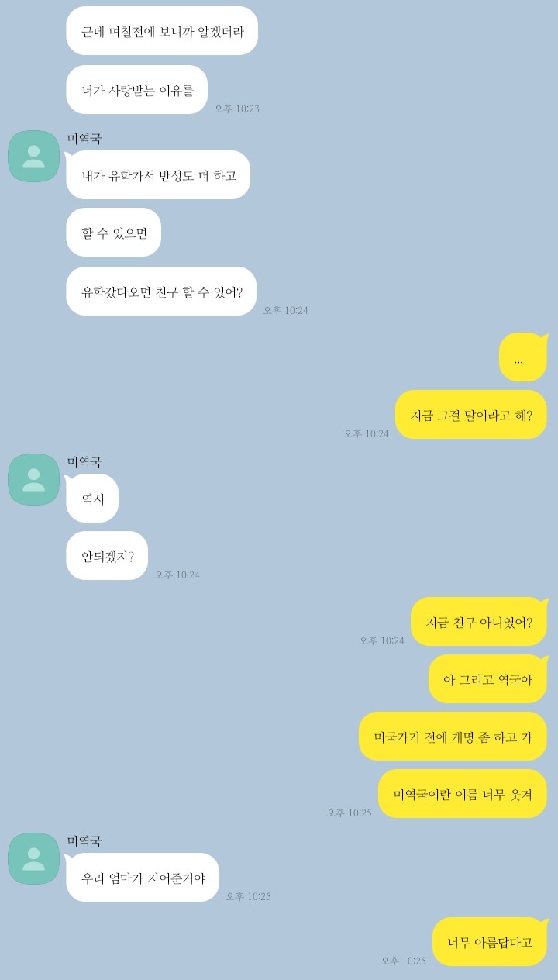Tap the yellow '...' message bubble
The width and height of the screenshot is (558, 980).
pos(523,357)
